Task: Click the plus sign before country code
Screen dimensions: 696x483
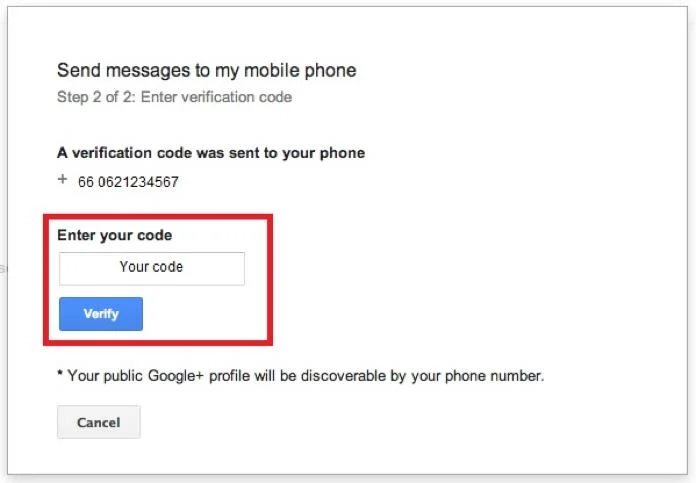Action: [63, 179]
